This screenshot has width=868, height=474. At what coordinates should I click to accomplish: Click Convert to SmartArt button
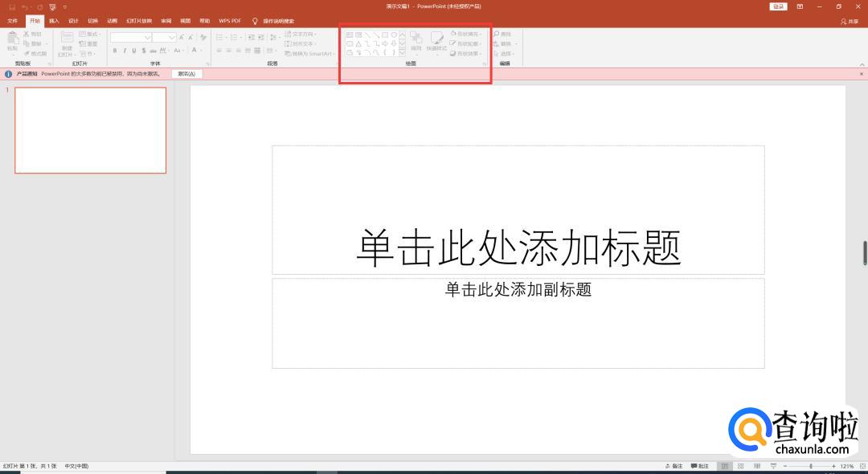(309, 54)
